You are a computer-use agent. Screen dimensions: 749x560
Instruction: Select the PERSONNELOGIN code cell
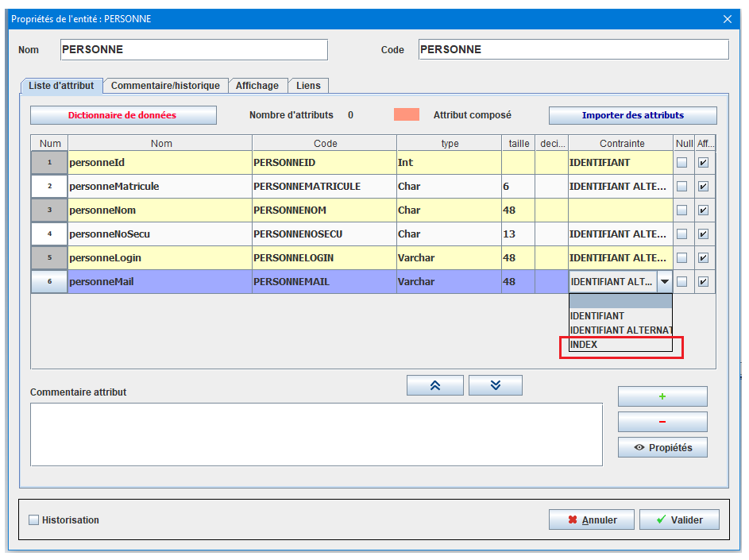tap(324, 258)
